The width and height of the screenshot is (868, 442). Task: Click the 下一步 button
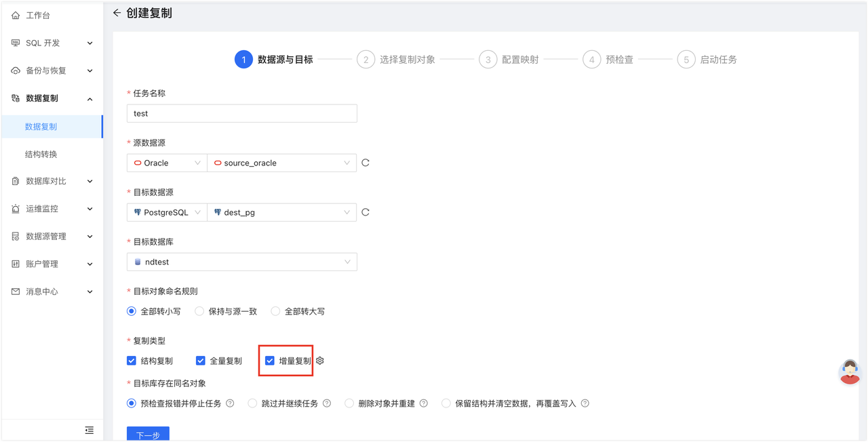point(148,435)
